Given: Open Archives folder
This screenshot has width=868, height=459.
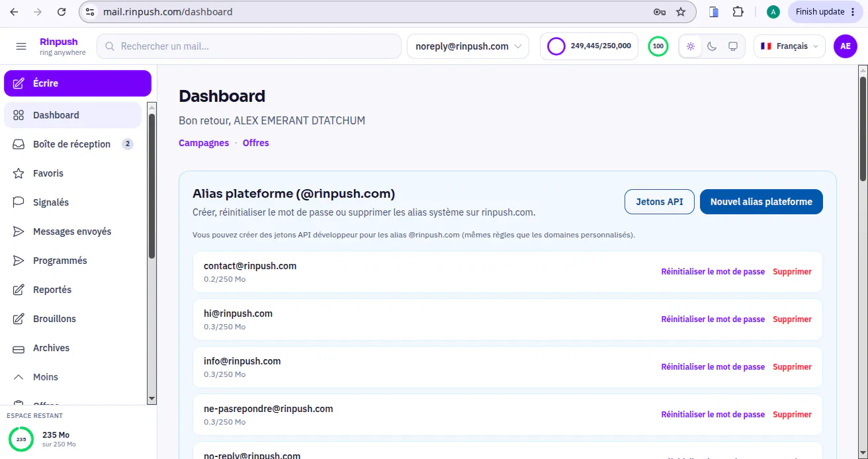Looking at the screenshot, I should coord(73,348).
